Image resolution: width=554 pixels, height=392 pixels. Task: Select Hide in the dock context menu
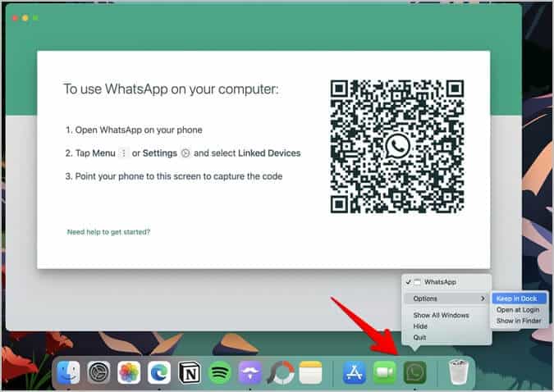[420, 326]
